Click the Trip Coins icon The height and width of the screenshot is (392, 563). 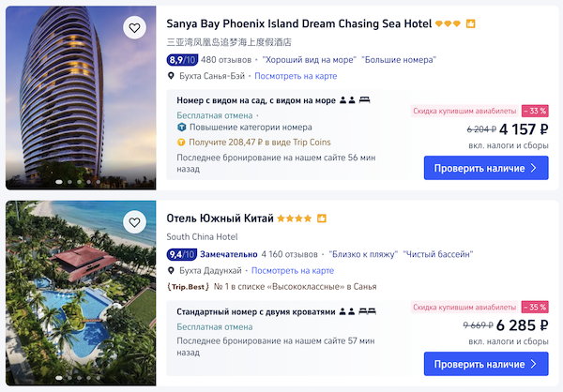182,143
